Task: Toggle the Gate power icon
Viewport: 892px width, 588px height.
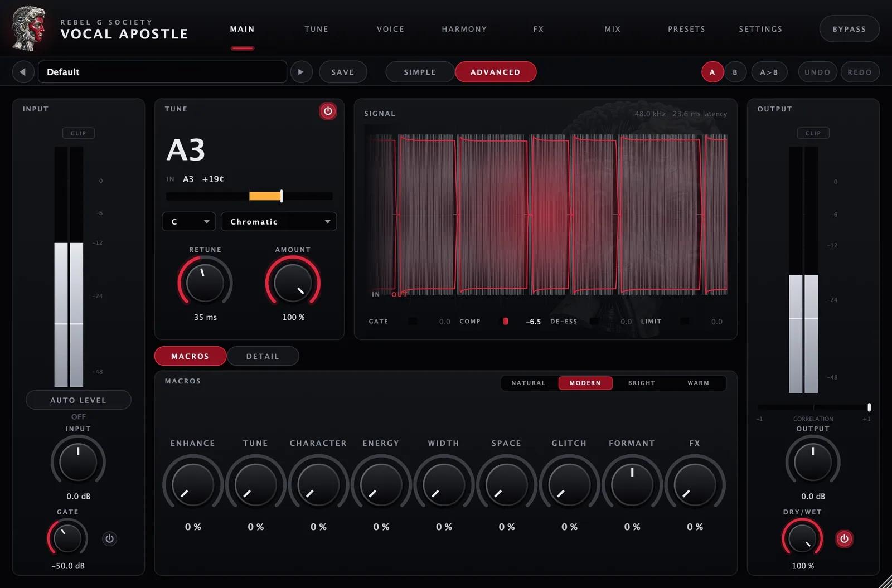Action: (110, 538)
